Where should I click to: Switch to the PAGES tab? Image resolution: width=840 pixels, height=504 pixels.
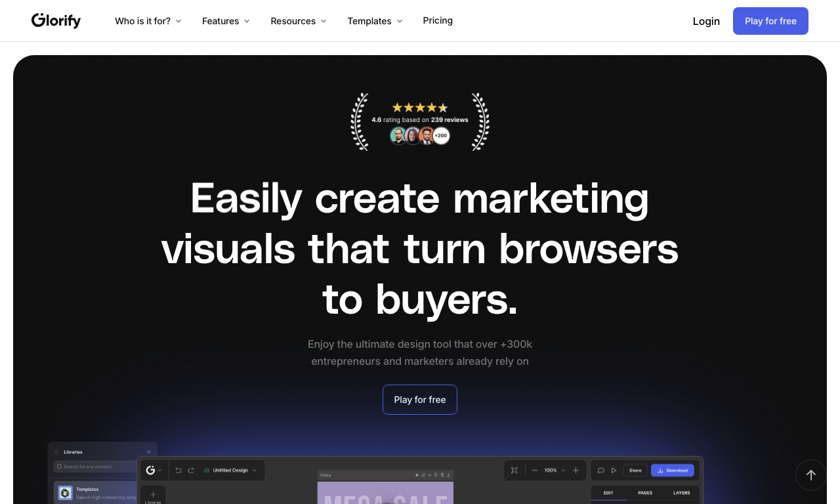[x=645, y=493]
